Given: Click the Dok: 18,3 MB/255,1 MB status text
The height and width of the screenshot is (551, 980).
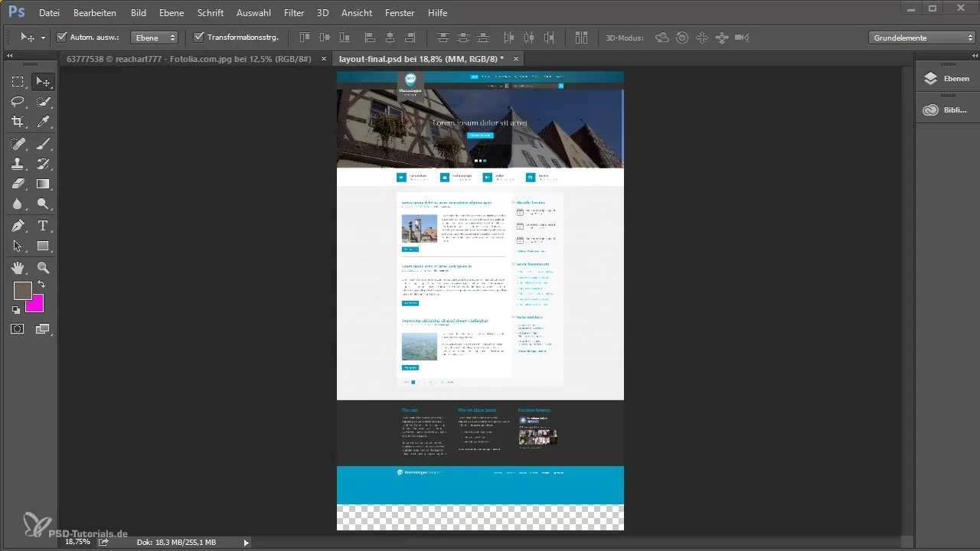Looking at the screenshot, I should tap(176, 542).
